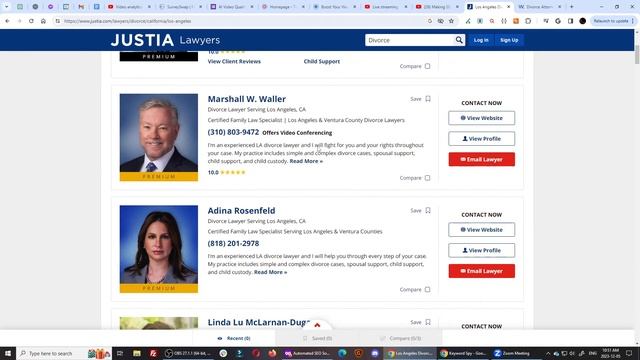Switch to OBS in the taskbar
This screenshot has height=360, width=640.
coord(188,353)
